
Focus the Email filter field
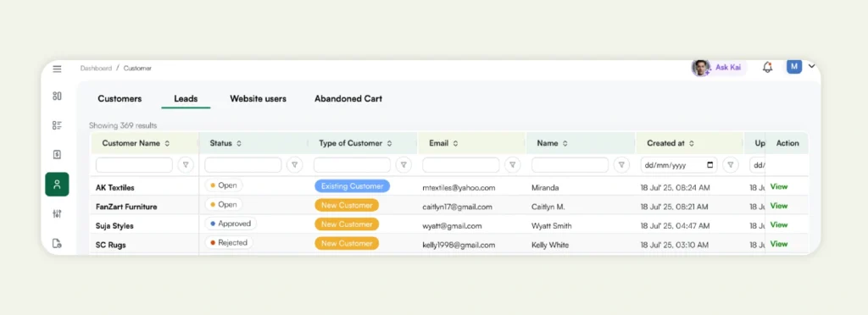coord(460,164)
